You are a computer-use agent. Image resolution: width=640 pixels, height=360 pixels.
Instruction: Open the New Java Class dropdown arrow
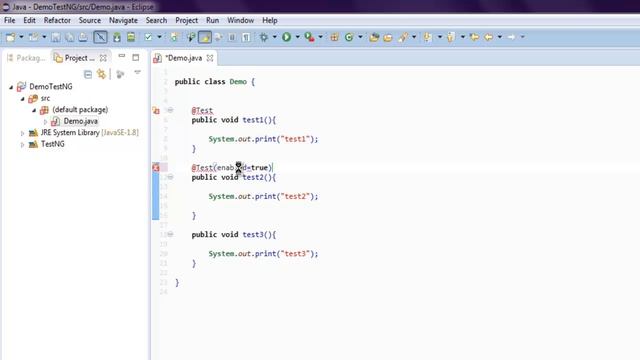pos(360,37)
